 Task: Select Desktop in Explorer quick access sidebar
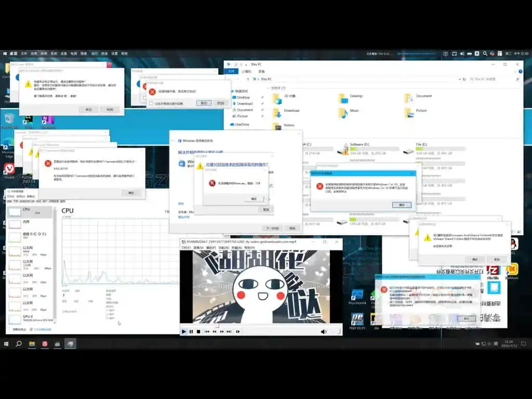243,97
